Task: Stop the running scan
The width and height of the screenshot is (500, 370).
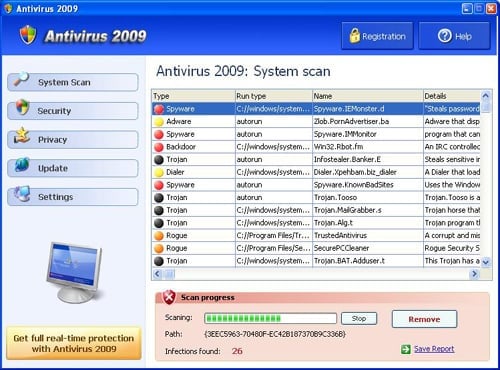Action: [x=359, y=318]
